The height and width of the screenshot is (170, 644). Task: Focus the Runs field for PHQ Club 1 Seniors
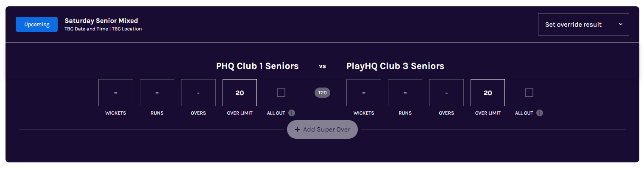(x=157, y=93)
